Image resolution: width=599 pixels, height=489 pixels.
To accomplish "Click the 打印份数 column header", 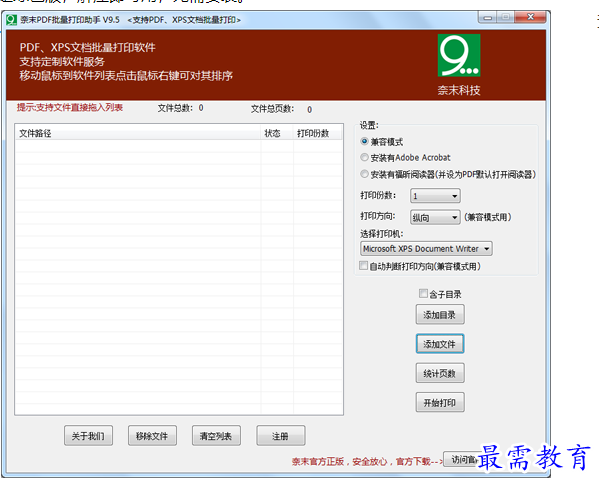I will pyautogui.click(x=317, y=133).
